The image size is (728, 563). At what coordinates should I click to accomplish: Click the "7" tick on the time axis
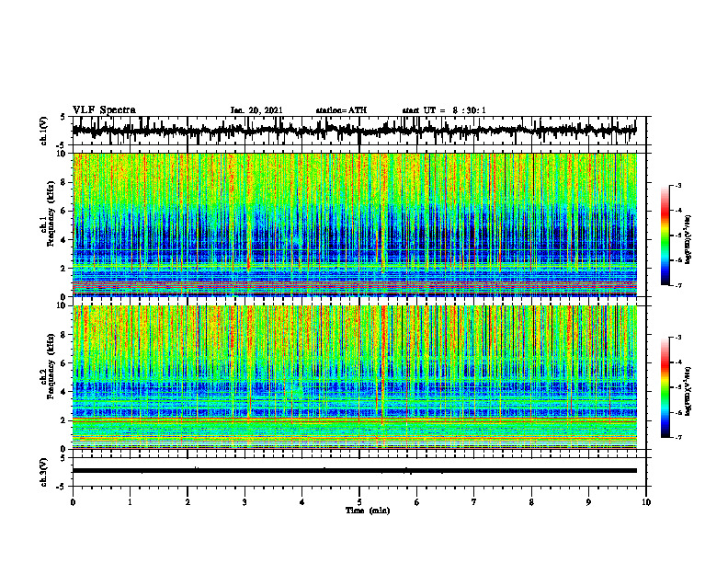(x=474, y=502)
